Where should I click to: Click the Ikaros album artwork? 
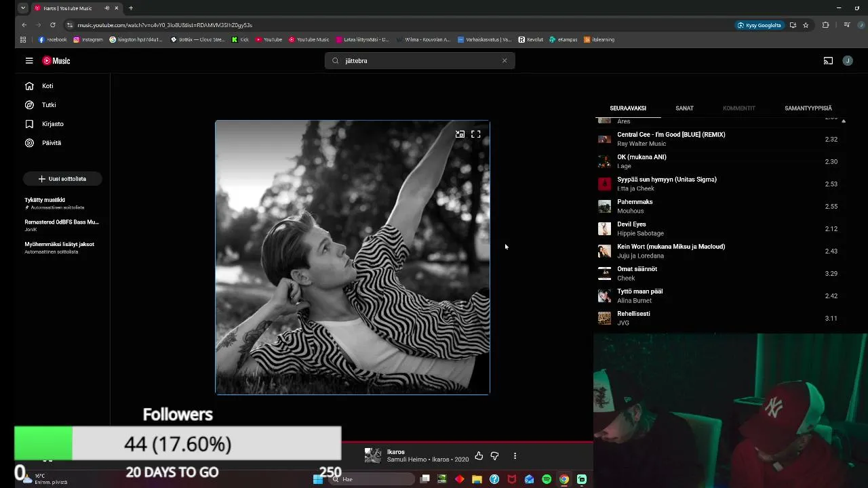tap(353, 258)
